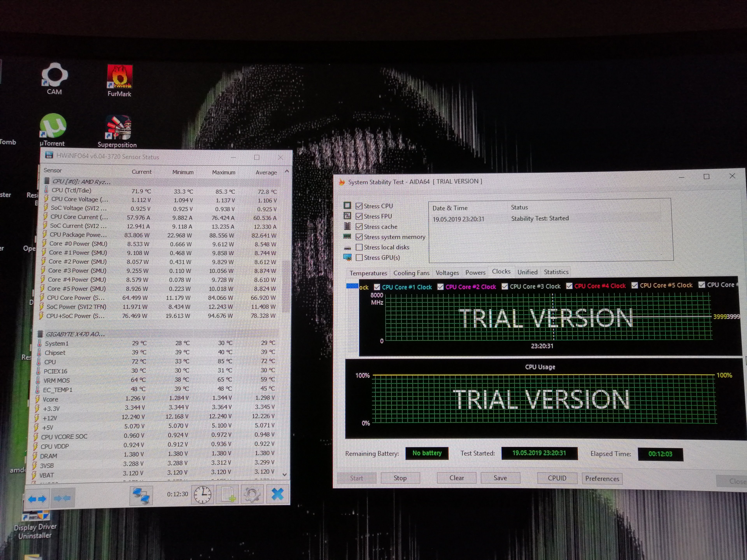Launch the FurMark desktop icon

pyautogui.click(x=120, y=80)
